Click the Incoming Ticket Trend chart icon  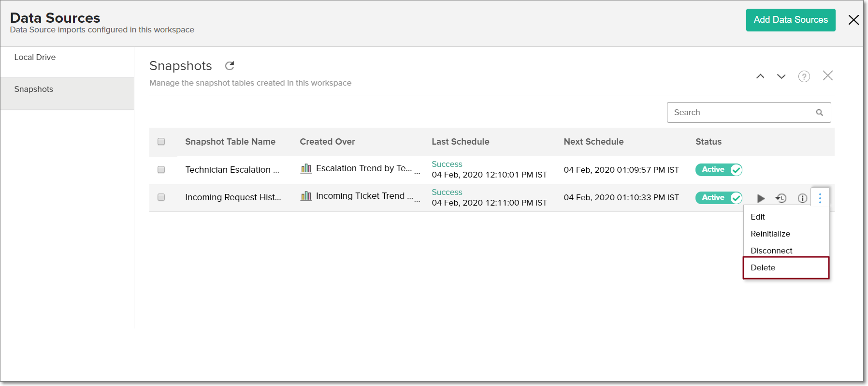(306, 196)
